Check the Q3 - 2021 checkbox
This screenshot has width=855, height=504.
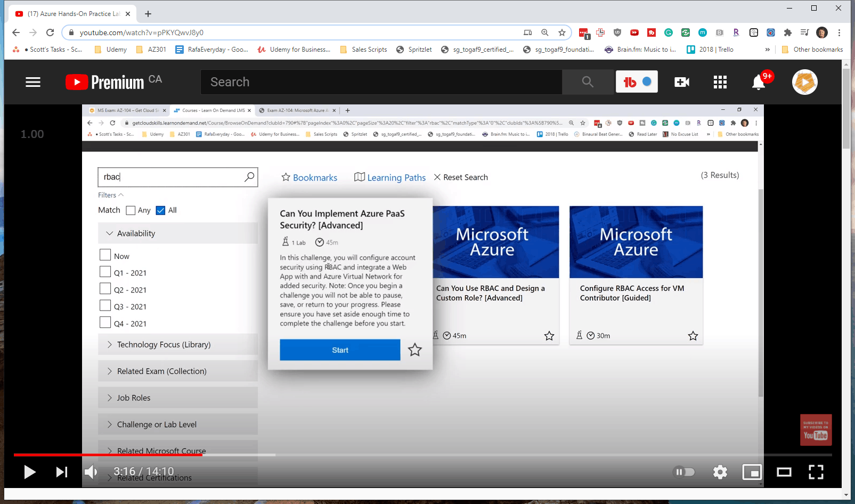tap(105, 305)
